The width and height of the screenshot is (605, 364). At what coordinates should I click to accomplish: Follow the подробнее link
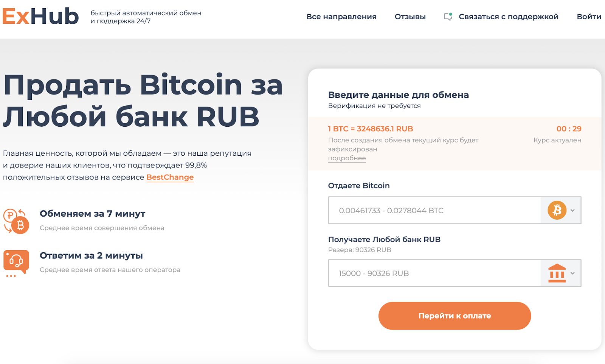click(347, 158)
